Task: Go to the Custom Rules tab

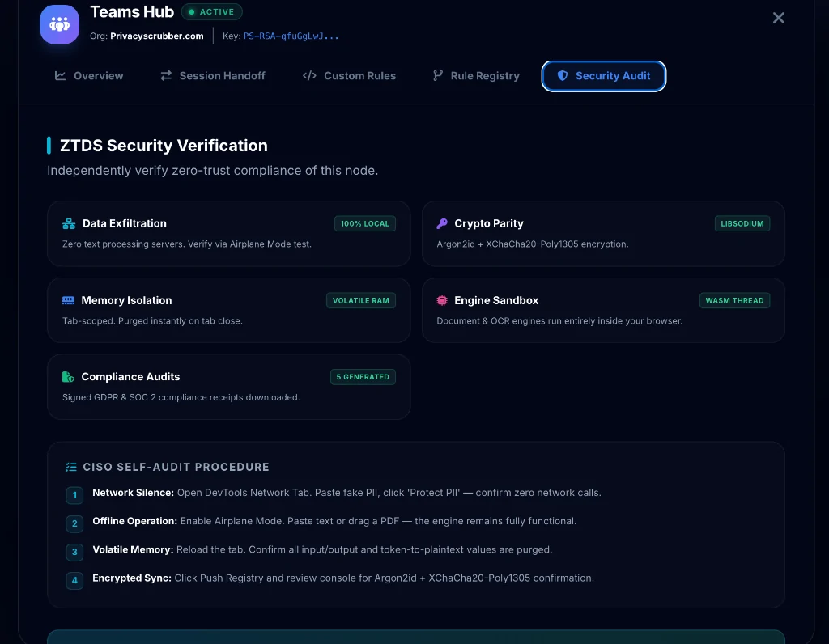Action: 349,76
